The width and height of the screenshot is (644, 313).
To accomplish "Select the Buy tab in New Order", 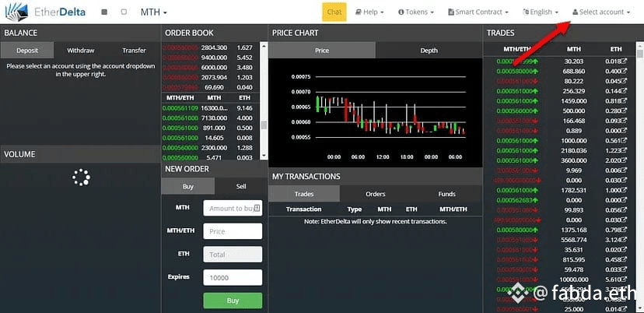I will (188, 186).
